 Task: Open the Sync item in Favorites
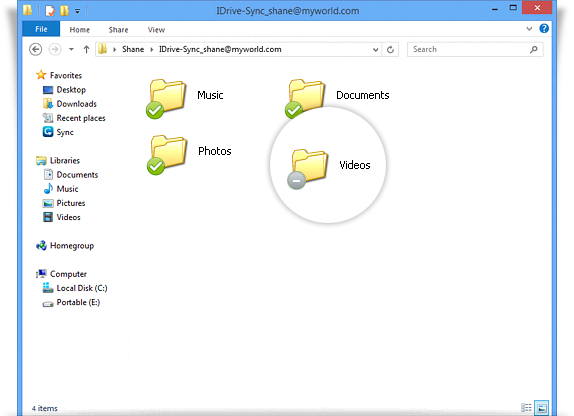click(x=58, y=132)
